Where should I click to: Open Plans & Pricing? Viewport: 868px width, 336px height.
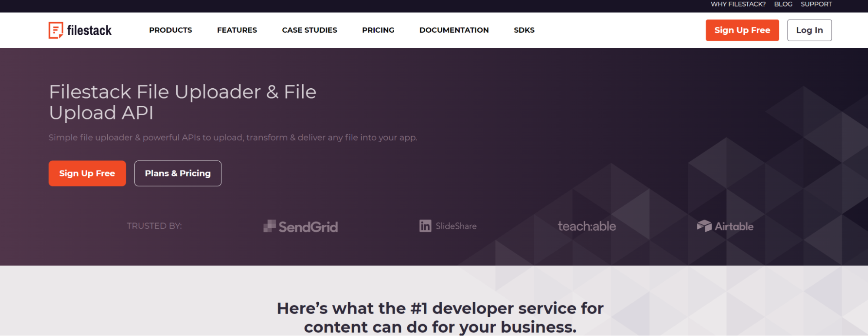(178, 173)
